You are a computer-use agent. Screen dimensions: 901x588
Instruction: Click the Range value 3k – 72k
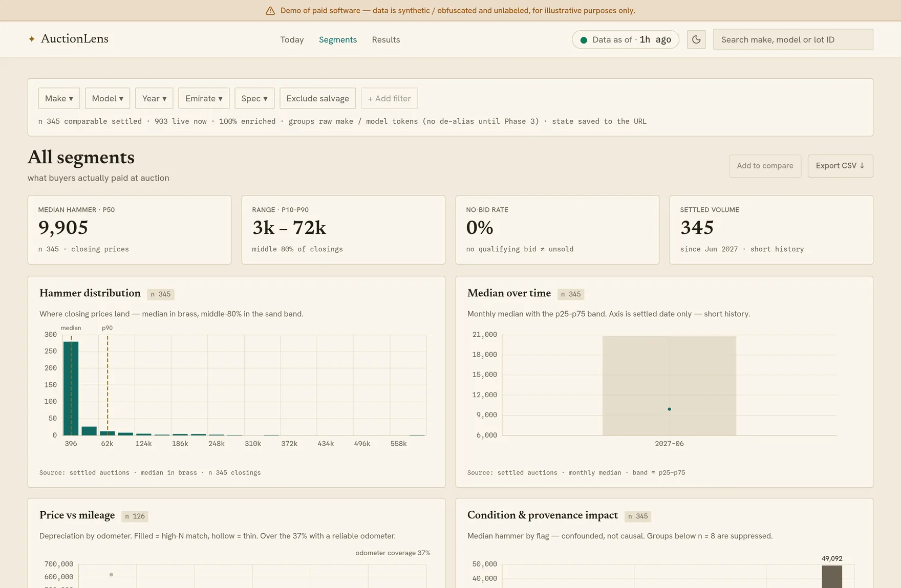point(289,228)
